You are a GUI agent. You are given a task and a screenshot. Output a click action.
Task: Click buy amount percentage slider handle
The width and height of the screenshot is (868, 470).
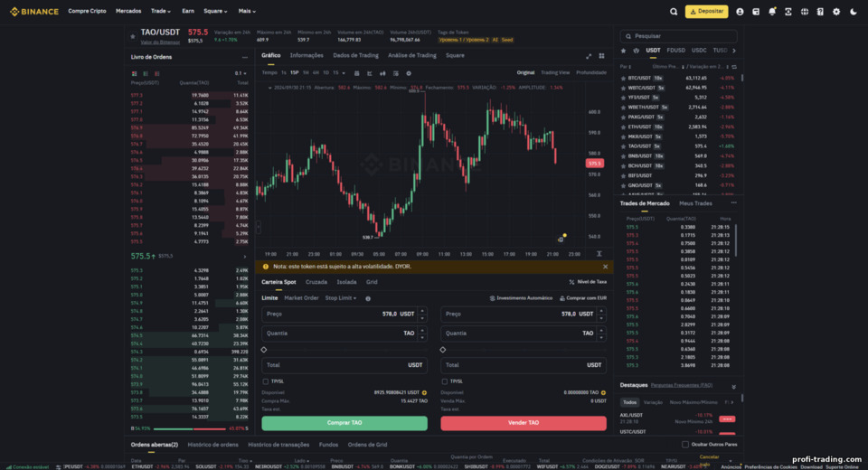point(264,350)
